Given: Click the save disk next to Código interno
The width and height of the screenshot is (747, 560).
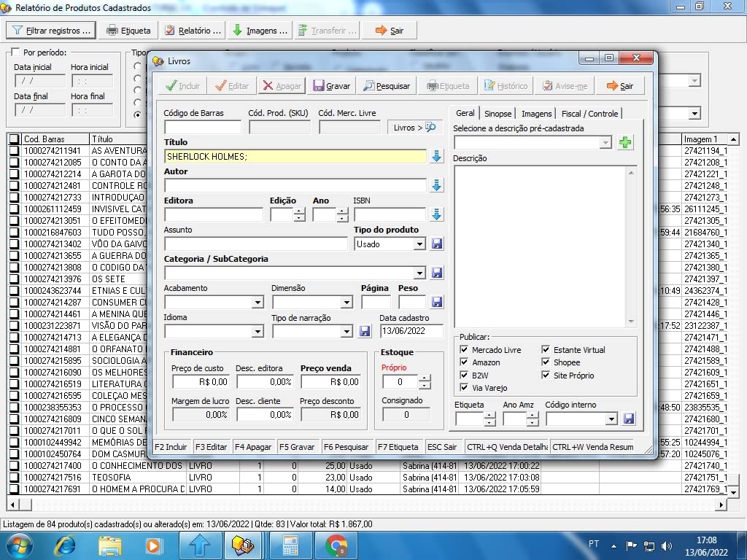Looking at the screenshot, I should click(x=629, y=419).
